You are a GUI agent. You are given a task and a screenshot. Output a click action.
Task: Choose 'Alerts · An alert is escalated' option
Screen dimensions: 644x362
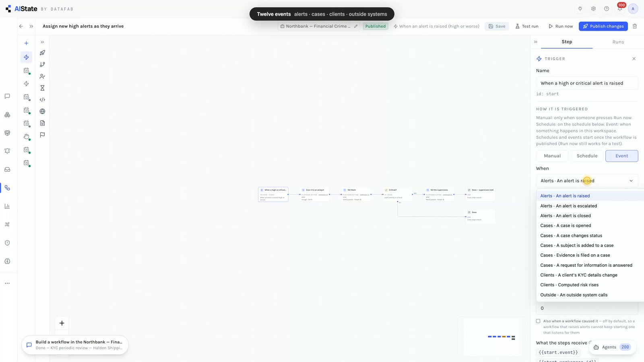tap(590, 206)
